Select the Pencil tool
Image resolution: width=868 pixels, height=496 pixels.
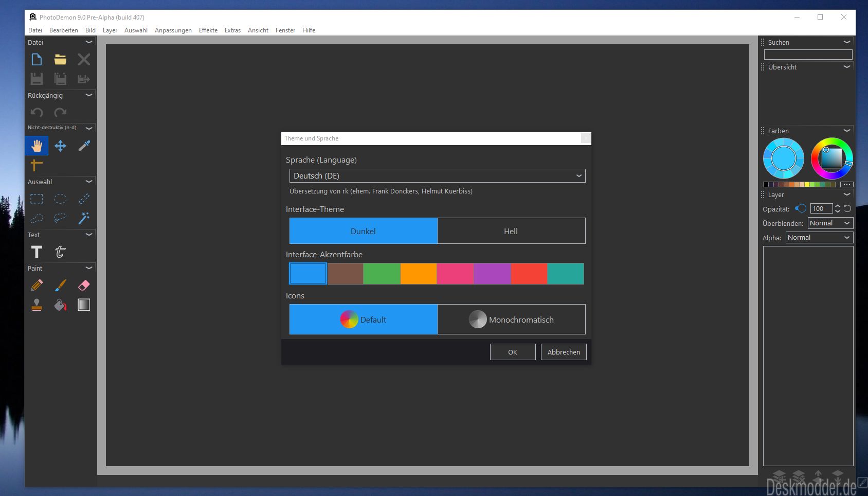pos(37,285)
